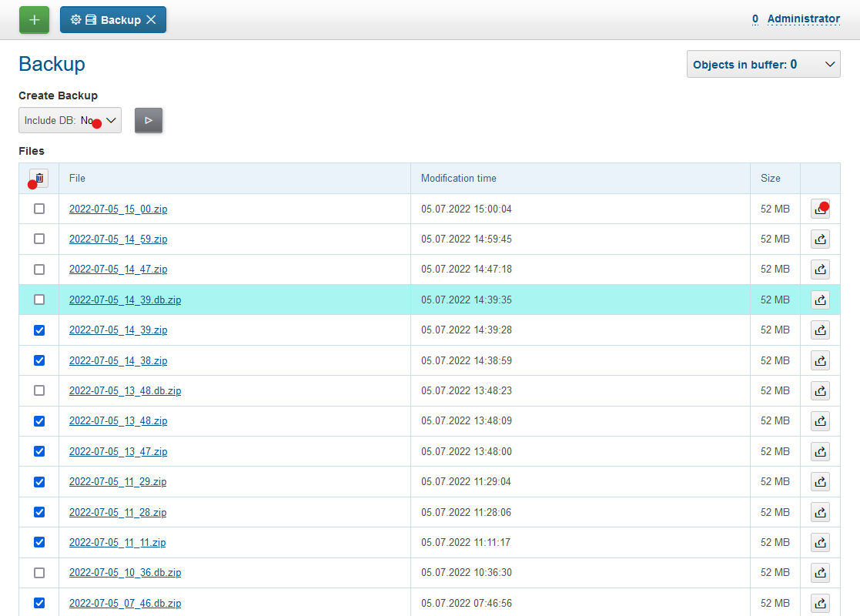The width and height of the screenshot is (860, 616).
Task: Select checkbox for 2022-07-05_10_36.db.zip
Action: coord(39,573)
